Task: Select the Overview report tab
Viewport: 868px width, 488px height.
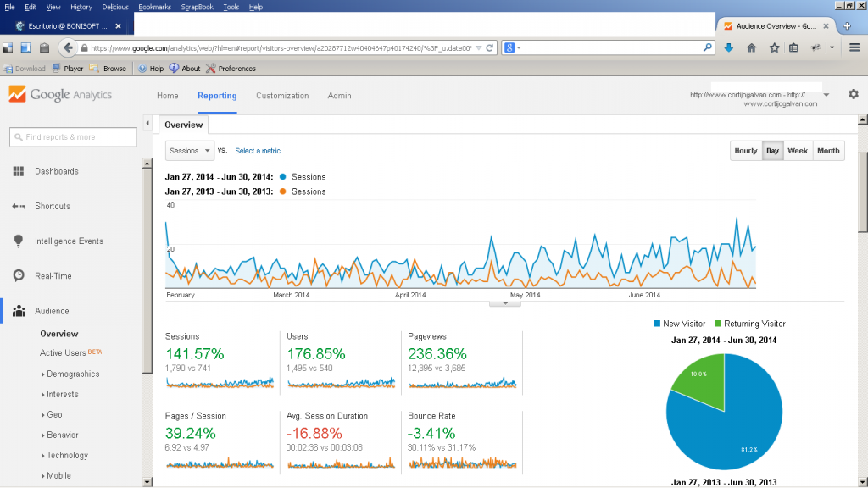Action: pyautogui.click(x=184, y=125)
